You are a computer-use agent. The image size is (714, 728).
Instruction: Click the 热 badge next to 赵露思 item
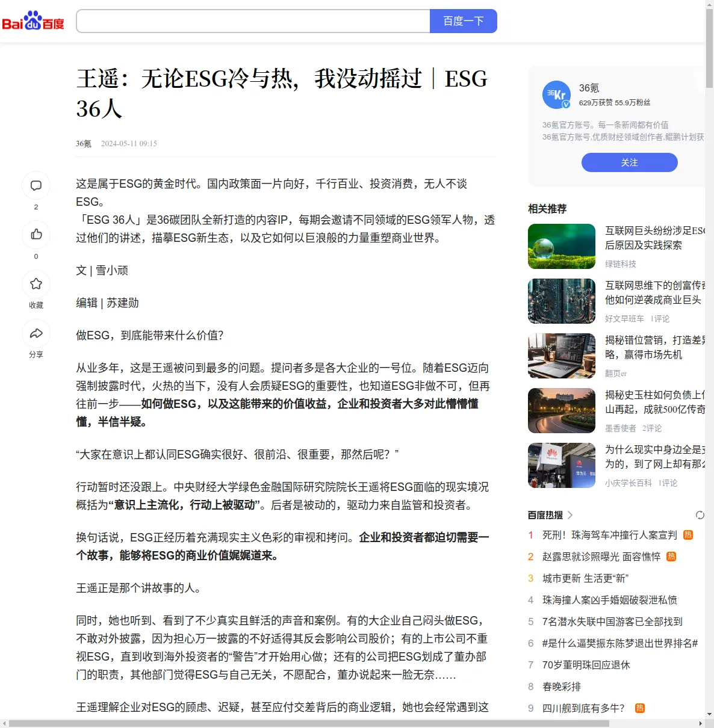coord(671,557)
